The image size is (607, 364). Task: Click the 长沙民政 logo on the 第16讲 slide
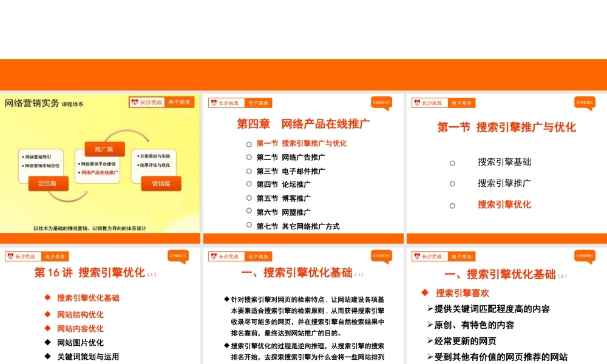tap(21, 257)
